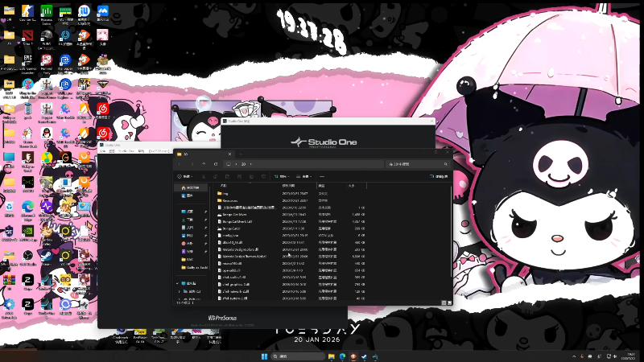Switch Explorer to details list view

click(444, 302)
